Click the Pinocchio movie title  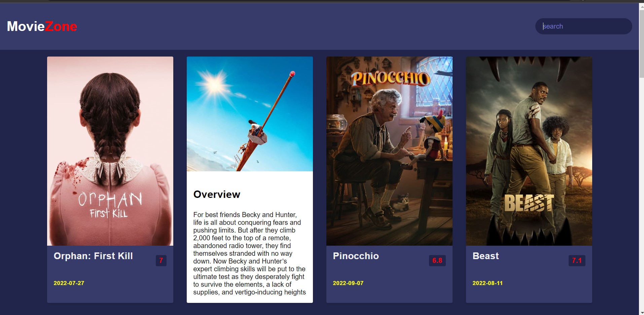tap(356, 256)
